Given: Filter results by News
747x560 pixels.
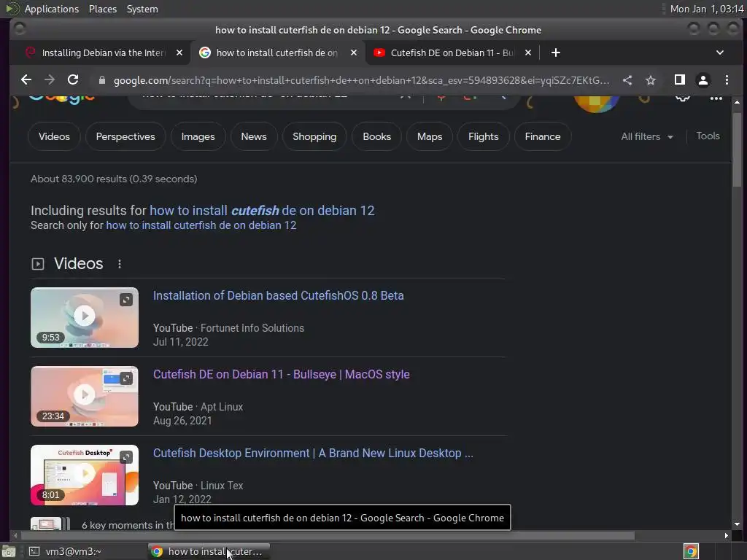Looking at the screenshot, I should click(254, 136).
